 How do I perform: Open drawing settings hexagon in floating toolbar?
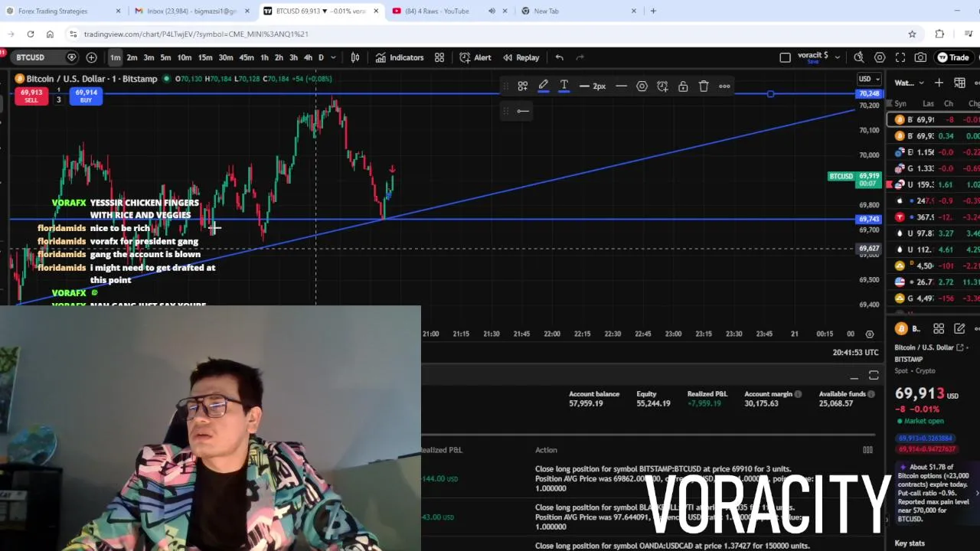[642, 86]
